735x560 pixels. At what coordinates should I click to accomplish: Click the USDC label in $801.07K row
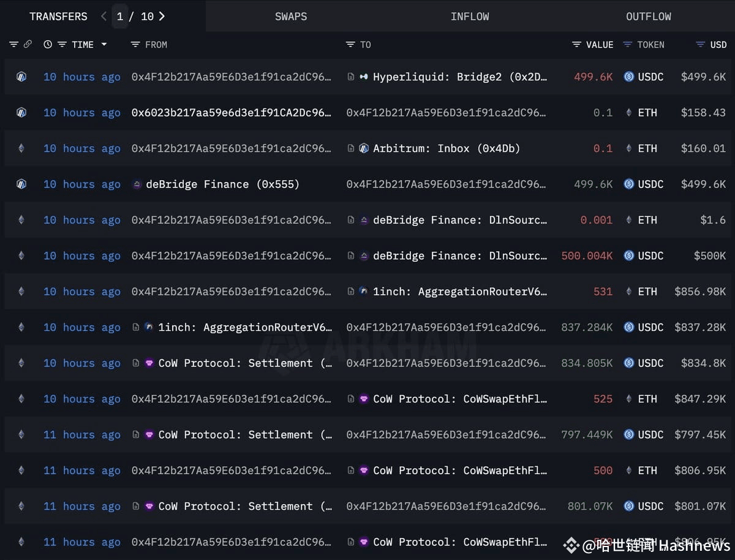[x=650, y=506]
